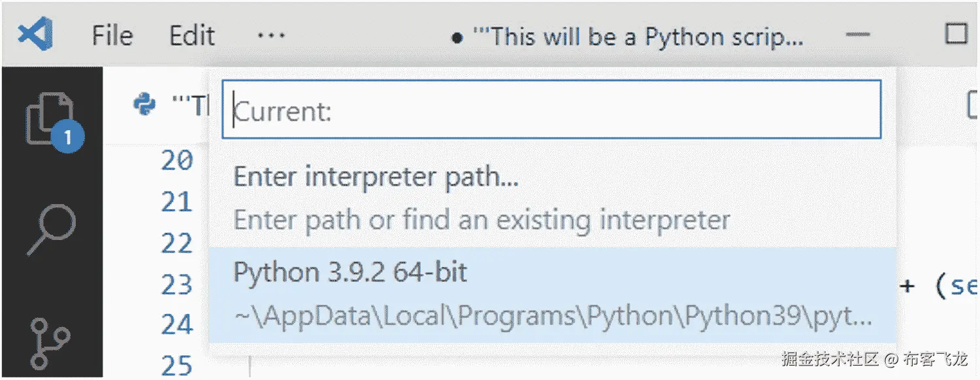This screenshot has width=980, height=380.
Task: Click the Python file icon beside the filename
Action: (x=145, y=103)
